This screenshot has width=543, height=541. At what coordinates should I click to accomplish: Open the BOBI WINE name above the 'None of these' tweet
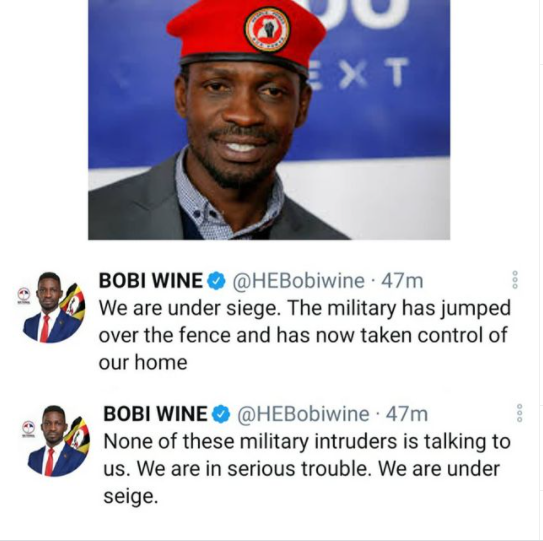(x=155, y=414)
